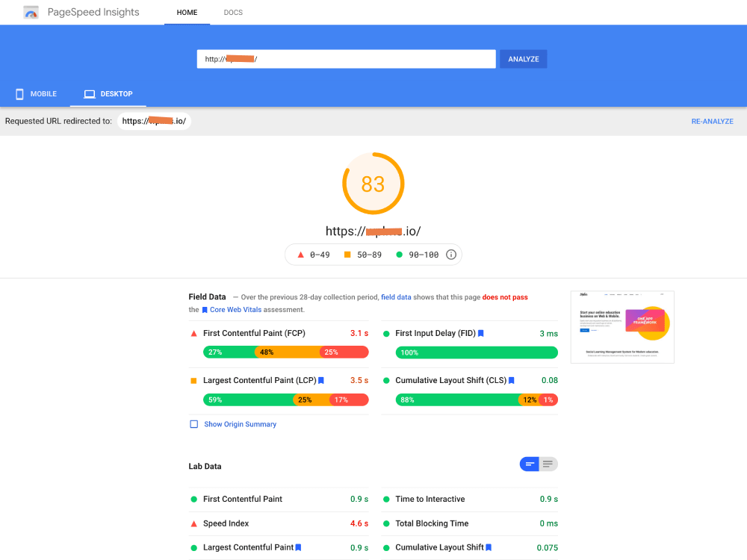Click the redirected URL chip
The height and width of the screenshot is (560, 747).
[154, 121]
